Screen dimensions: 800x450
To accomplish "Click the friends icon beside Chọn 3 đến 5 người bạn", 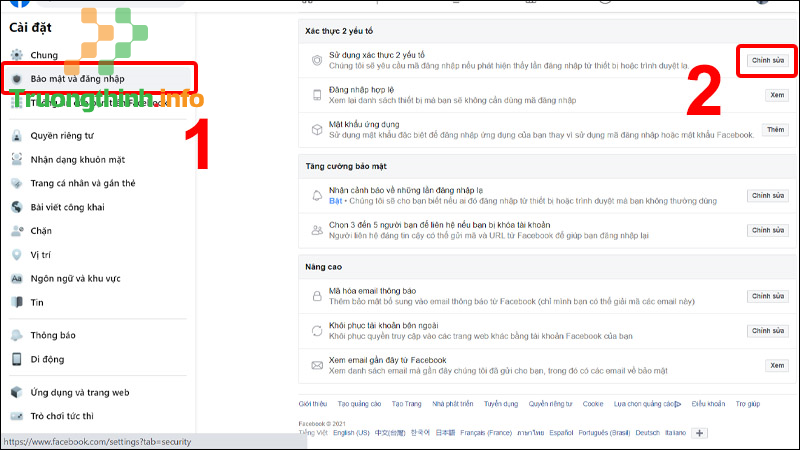I will click(317, 230).
